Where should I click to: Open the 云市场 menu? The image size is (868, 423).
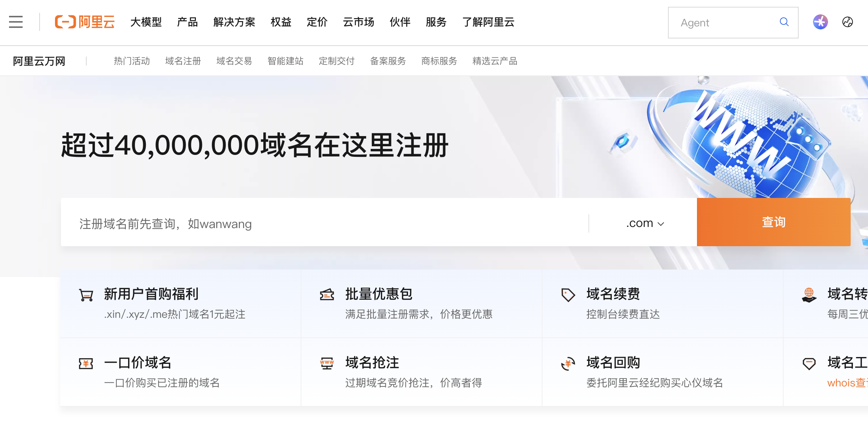click(x=358, y=22)
